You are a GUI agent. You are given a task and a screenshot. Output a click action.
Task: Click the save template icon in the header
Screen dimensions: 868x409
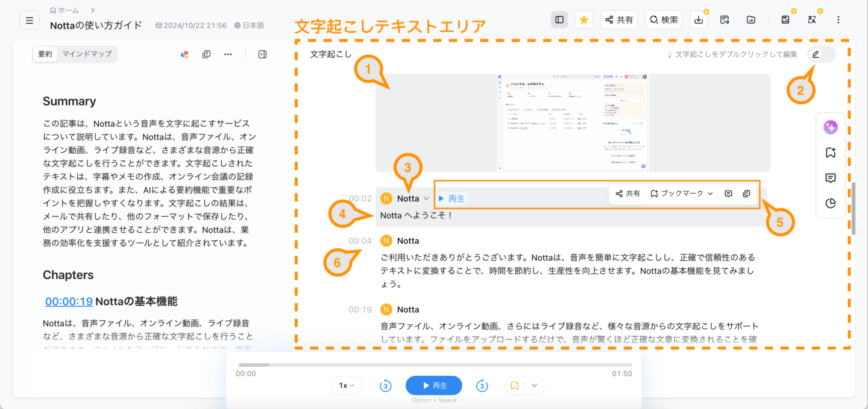point(785,20)
